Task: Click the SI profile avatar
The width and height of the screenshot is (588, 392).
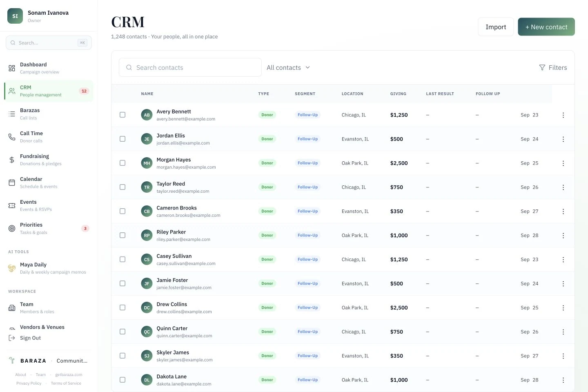Action: 15,16
